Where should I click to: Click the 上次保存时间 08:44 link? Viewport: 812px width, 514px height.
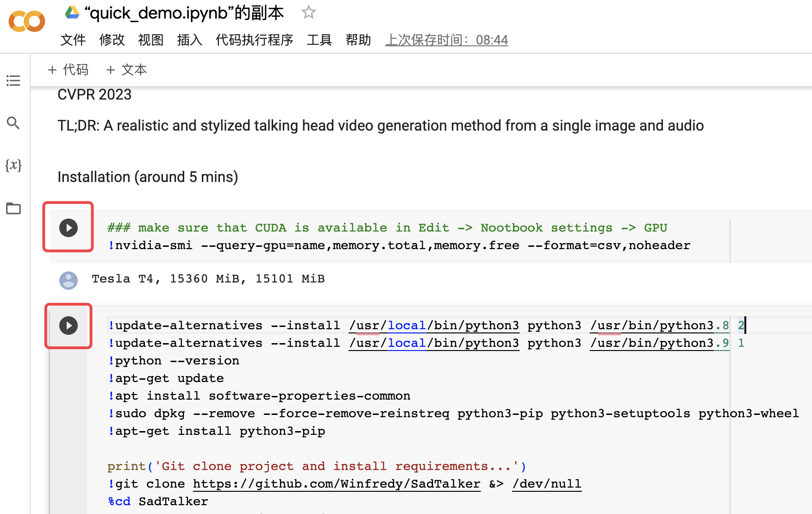[447, 40]
